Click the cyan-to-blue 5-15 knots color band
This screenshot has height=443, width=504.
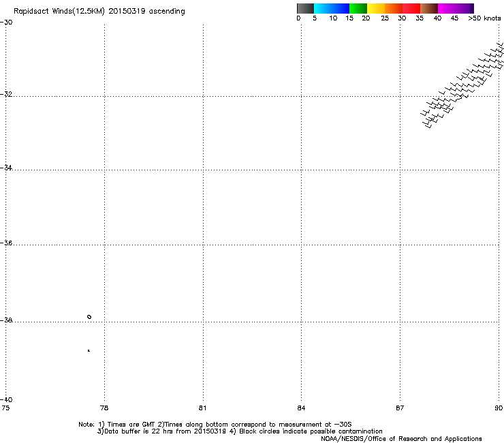(x=332, y=8)
